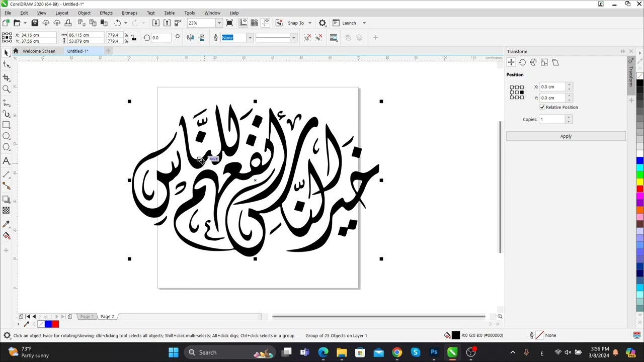Image resolution: width=644 pixels, height=362 pixels.
Task: Open the zoom level dropdown
Action: 219,23
